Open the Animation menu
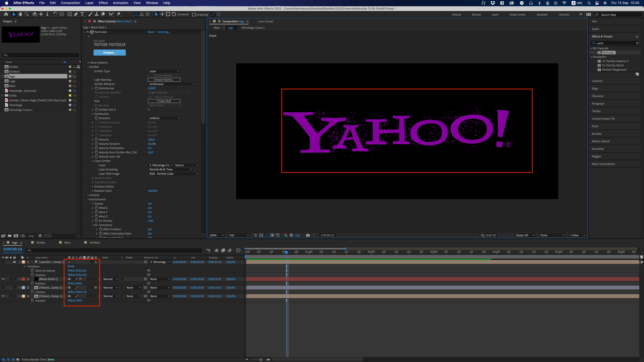The height and width of the screenshot is (362, 644). coord(120,3)
